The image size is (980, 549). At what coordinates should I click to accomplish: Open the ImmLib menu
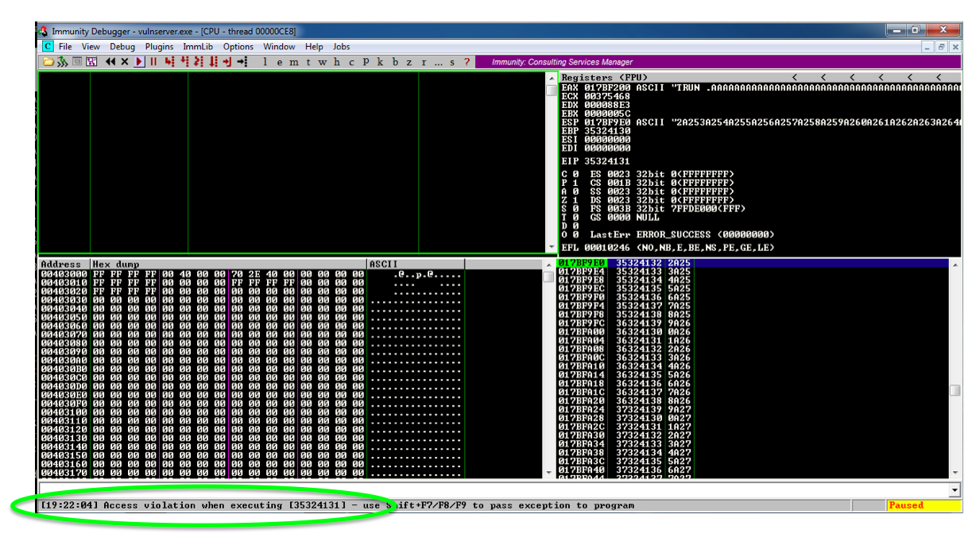click(198, 47)
